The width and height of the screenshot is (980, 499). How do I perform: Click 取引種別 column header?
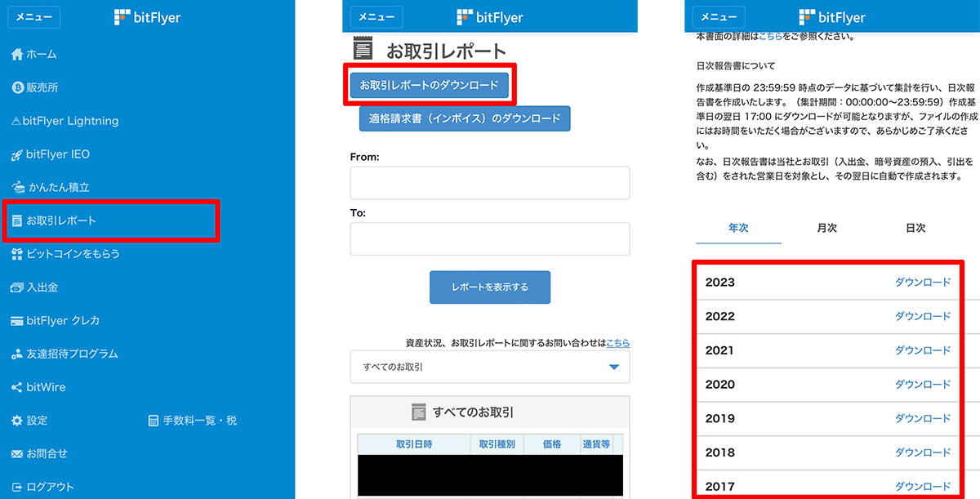coord(497,444)
